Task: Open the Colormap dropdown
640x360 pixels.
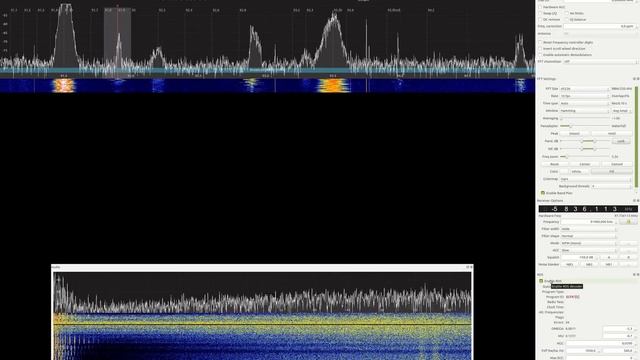Action: point(596,179)
